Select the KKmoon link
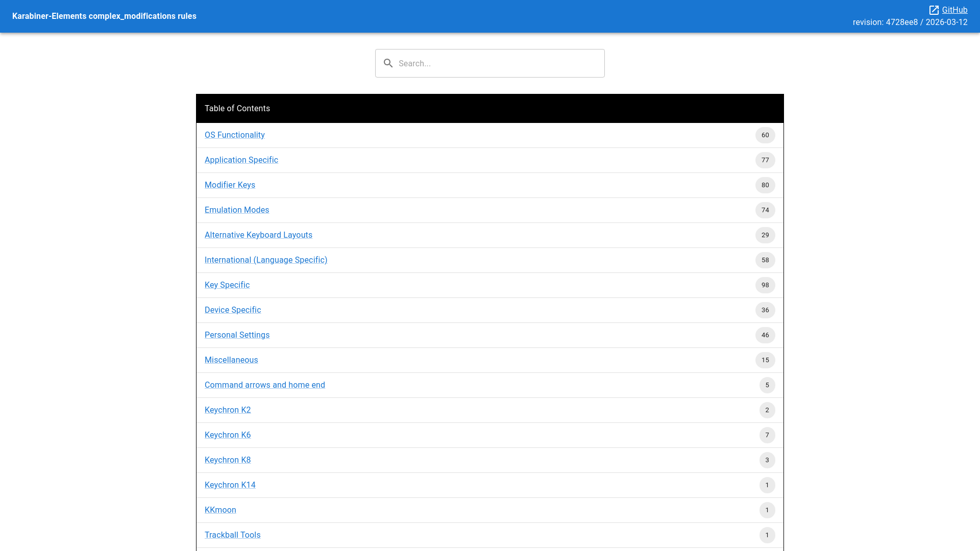The height and width of the screenshot is (551, 980). 220,510
